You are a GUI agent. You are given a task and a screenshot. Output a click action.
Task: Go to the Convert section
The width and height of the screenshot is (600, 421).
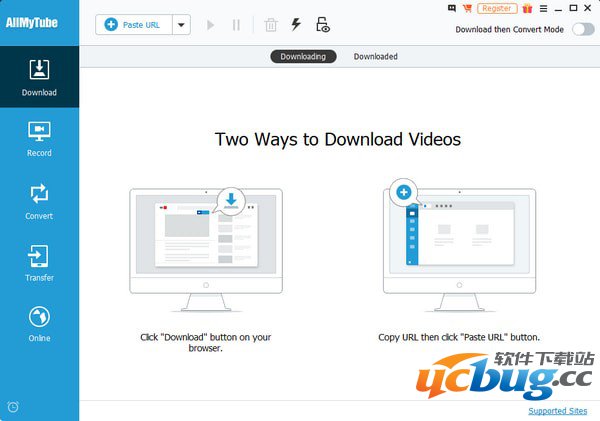click(39, 200)
